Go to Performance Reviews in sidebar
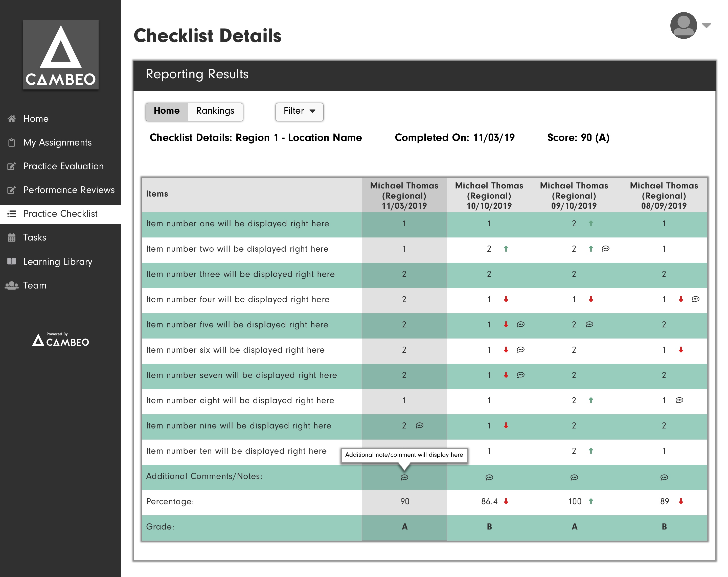Screen dimensions: 728x577 coord(69,190)
